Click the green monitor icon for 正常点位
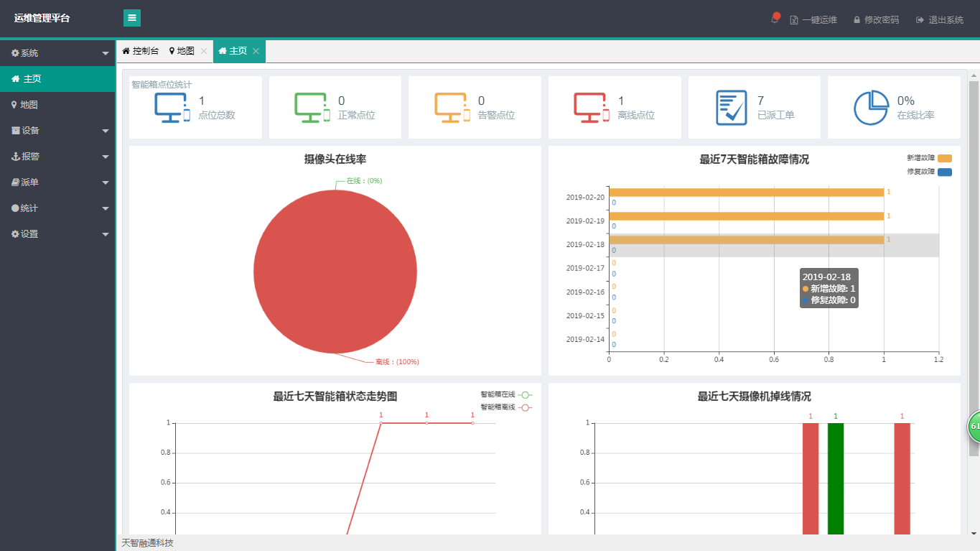980x551 pixels. coord(312,108)
